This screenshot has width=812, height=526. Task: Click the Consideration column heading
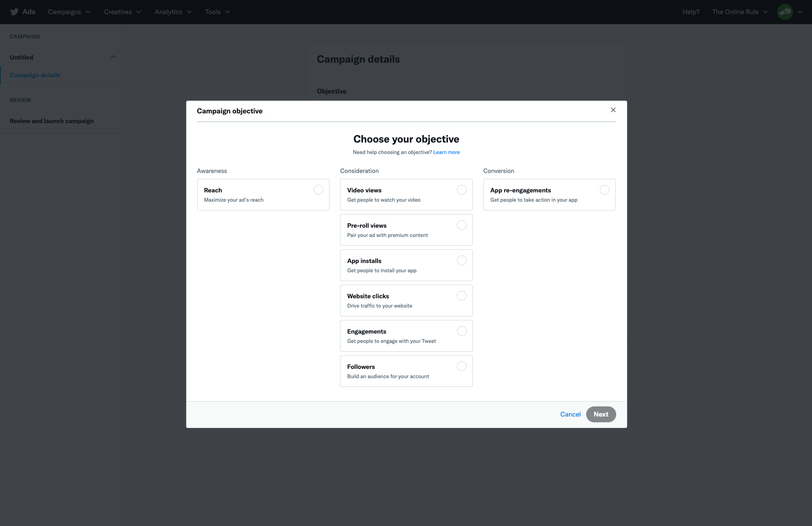[x=359, y=171]
